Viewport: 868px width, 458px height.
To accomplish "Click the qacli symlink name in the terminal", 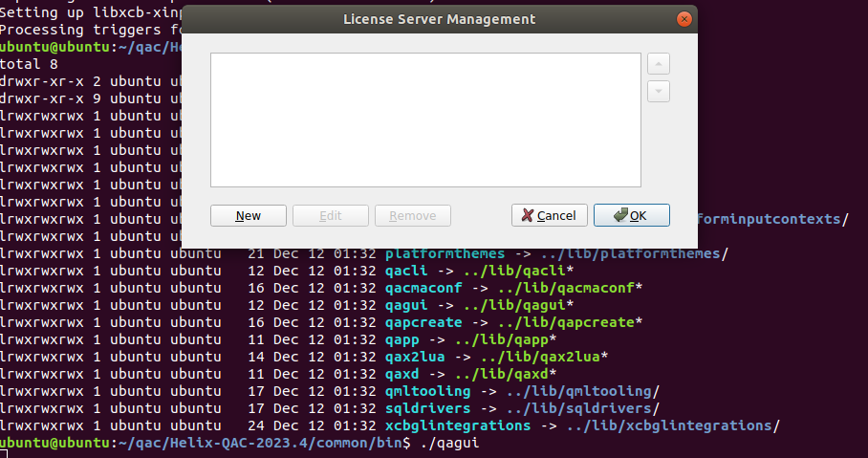I will pyautogui.click(x=404, y=271).
